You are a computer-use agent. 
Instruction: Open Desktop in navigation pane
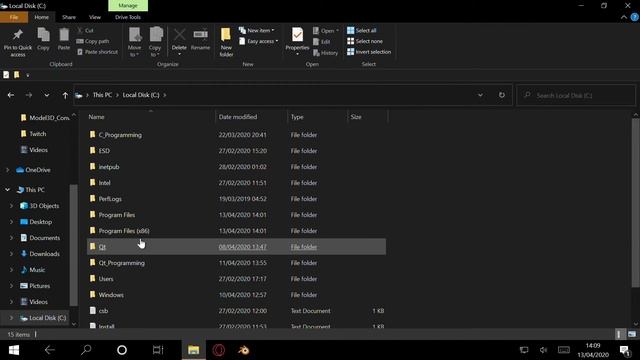[40, 222]
